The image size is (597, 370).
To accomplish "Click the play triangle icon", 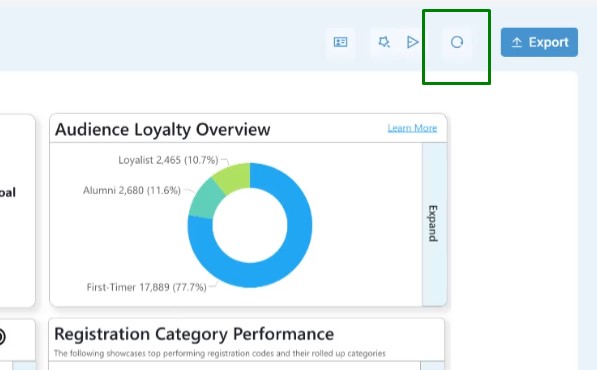I will [412, 42].
